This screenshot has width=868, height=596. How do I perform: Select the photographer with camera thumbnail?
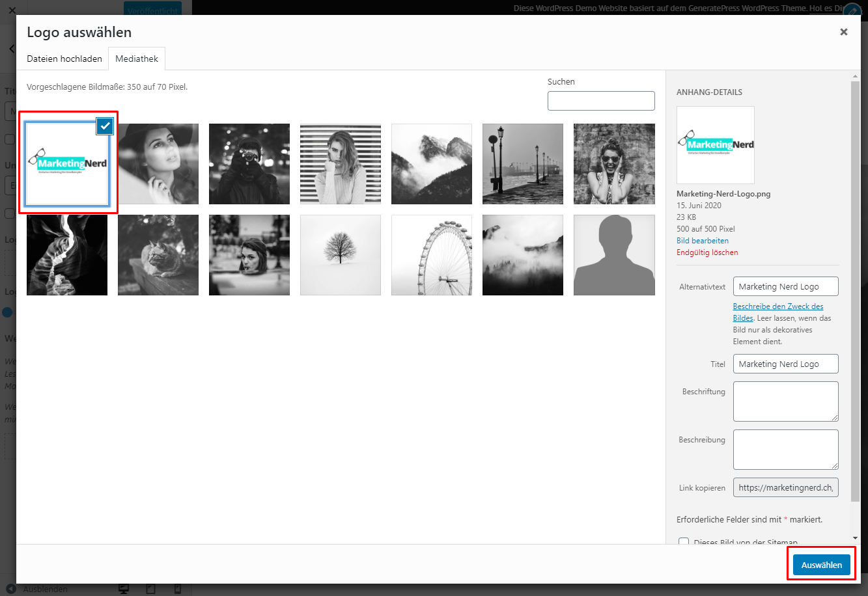coord(249,164)
